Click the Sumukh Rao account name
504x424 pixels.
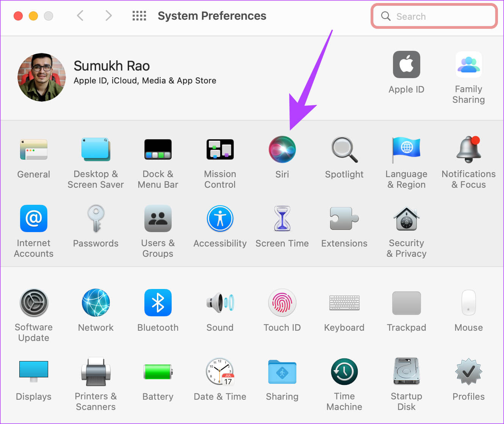click(112, 66)
